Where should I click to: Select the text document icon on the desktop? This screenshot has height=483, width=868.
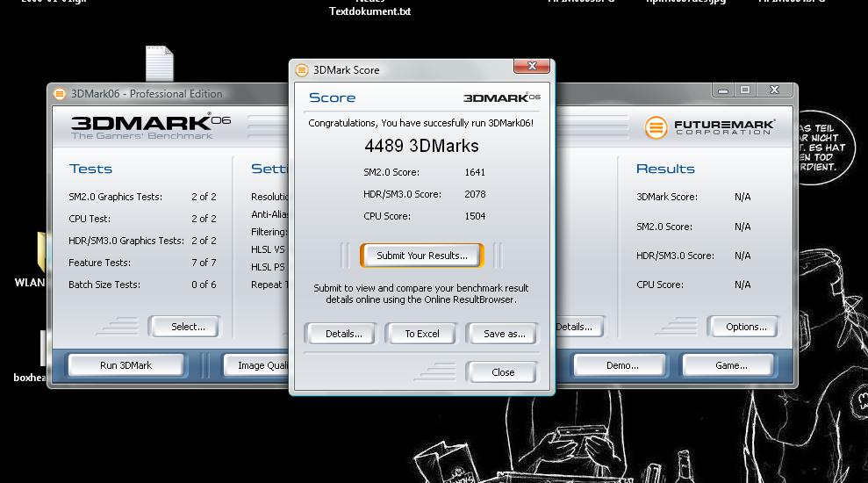[x=160, y=64]
